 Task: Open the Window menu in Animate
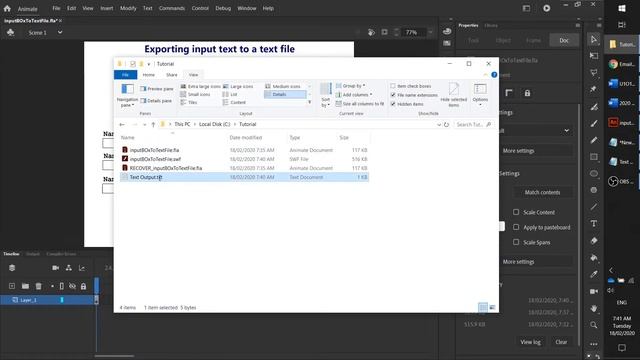[x=247, y=8]
